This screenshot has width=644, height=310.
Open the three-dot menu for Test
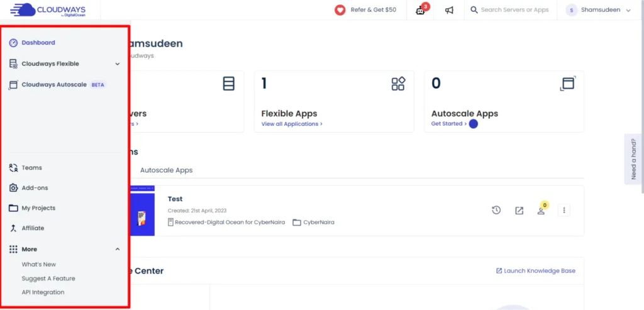pyautogui.click(x=564, y=211)
